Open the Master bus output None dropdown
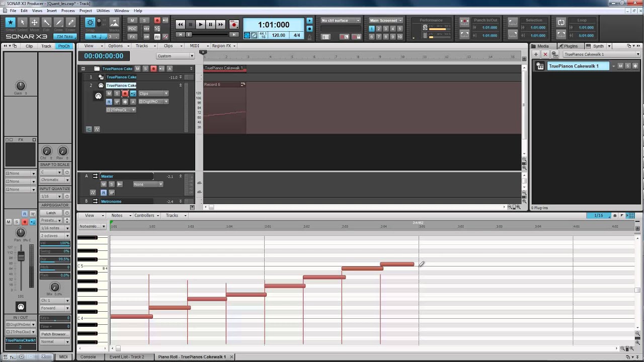Screen dimensions: 644x362 tap(148, 184)
